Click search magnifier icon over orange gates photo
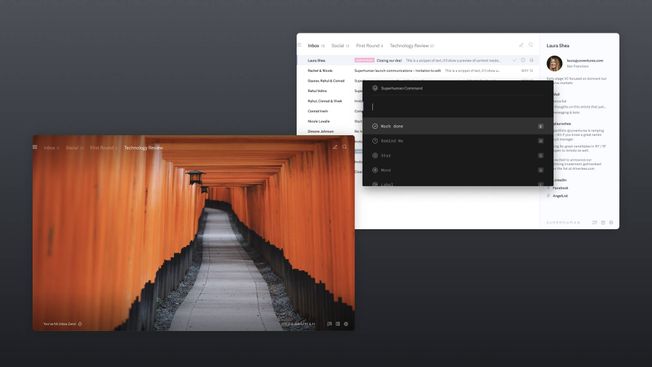The image size is (652, 367). (x=345, y=147)
